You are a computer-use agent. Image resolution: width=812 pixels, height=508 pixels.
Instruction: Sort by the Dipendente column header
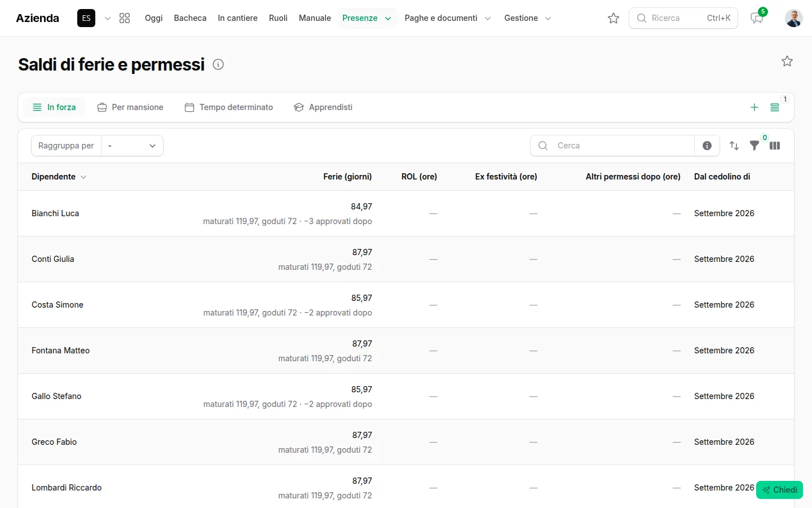[59, 177]
